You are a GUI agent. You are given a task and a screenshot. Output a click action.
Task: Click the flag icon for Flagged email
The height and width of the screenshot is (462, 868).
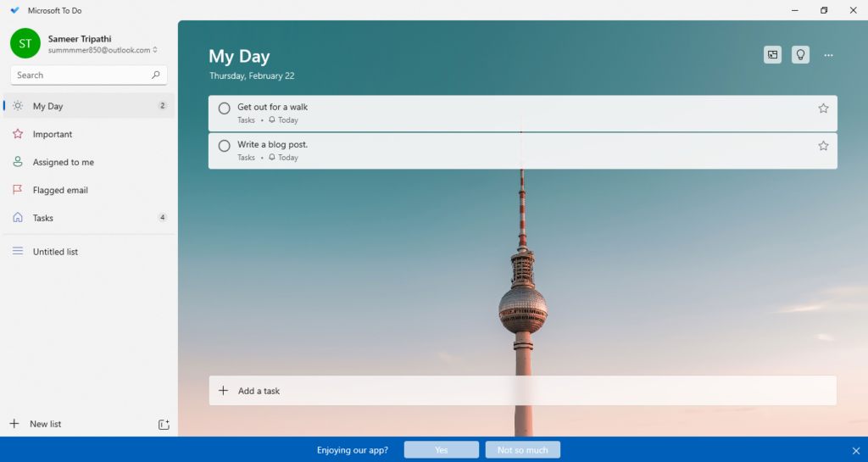tap(18, 190)
